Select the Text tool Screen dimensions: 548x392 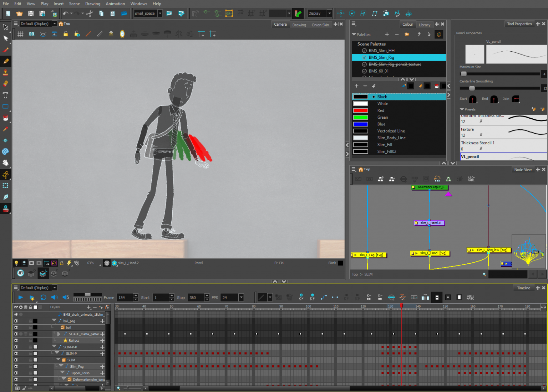point(5,95)
